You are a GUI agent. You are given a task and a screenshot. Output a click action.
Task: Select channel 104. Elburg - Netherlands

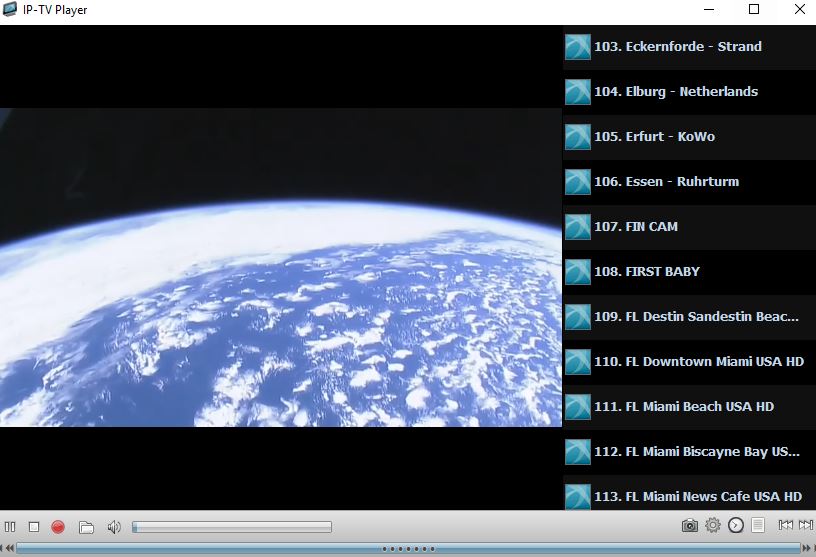(689, 92)
